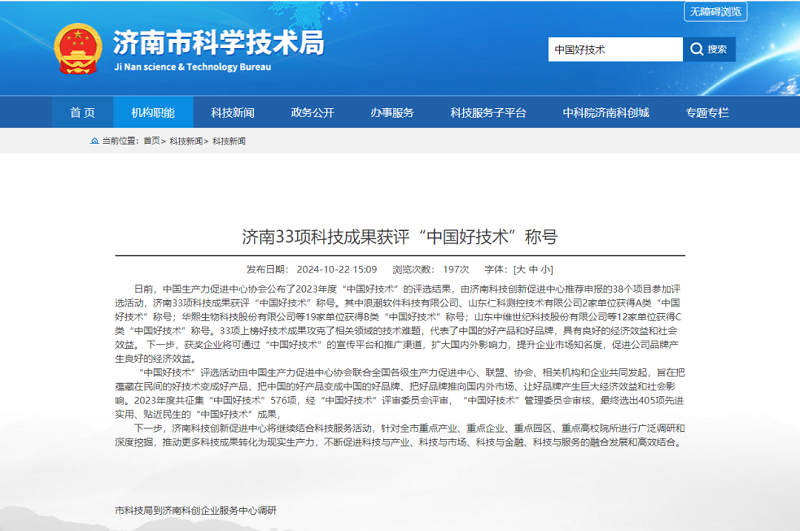Go to the 科技新闻 navigation tab
Viewport: 800px width, 531px height.
(x=232, y=112)
